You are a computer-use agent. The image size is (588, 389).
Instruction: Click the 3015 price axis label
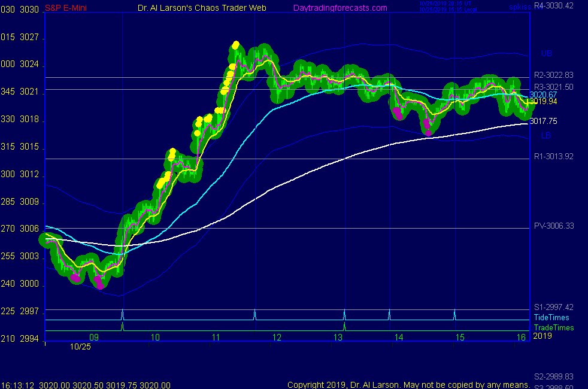29,147
